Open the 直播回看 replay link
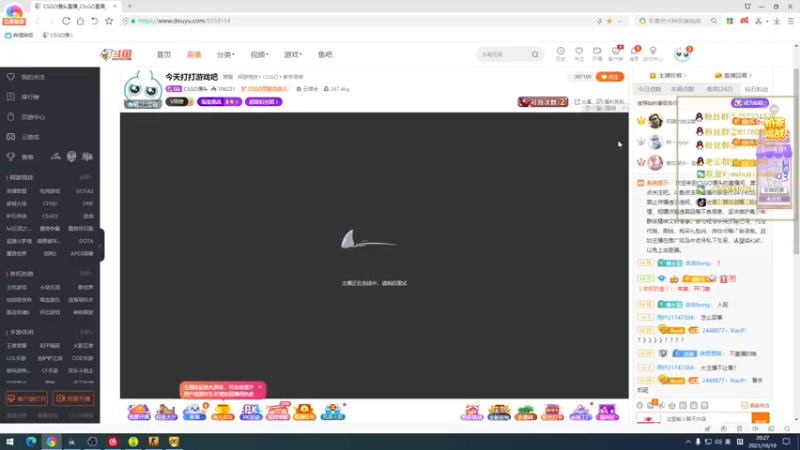Image resolution: width=800 pixels, height=450 pixels. (733, 76)
